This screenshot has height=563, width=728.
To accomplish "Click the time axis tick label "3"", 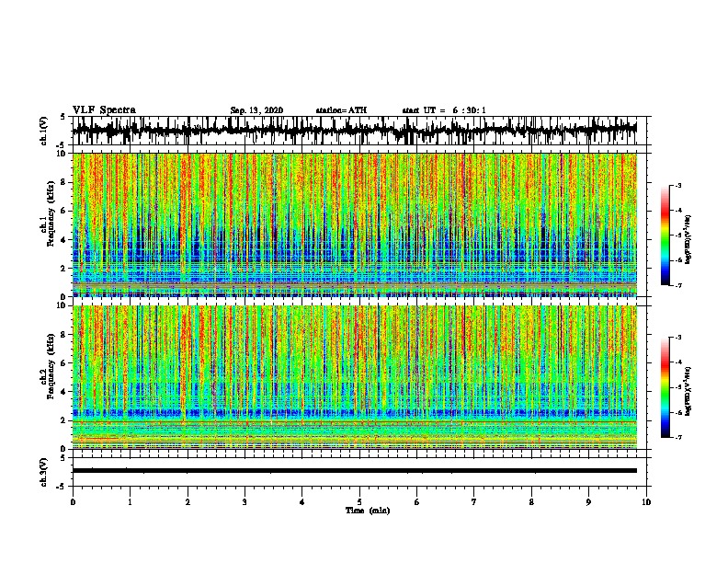I will pyautogui.click(x=245, y=502).
